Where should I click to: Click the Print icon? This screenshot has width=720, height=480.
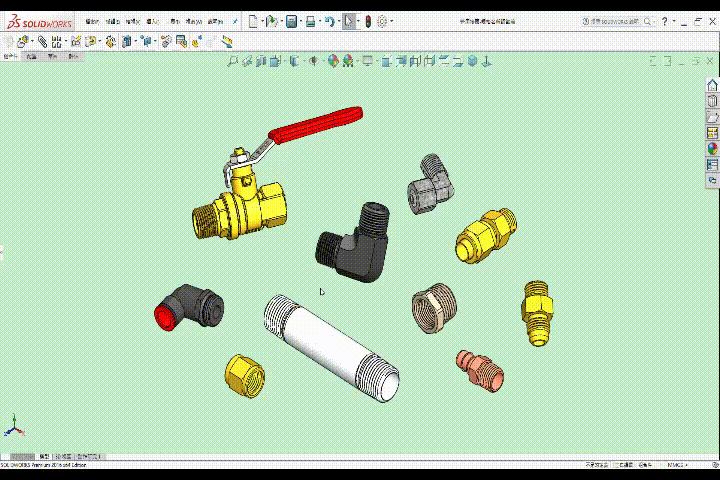[x=311, y=21]
